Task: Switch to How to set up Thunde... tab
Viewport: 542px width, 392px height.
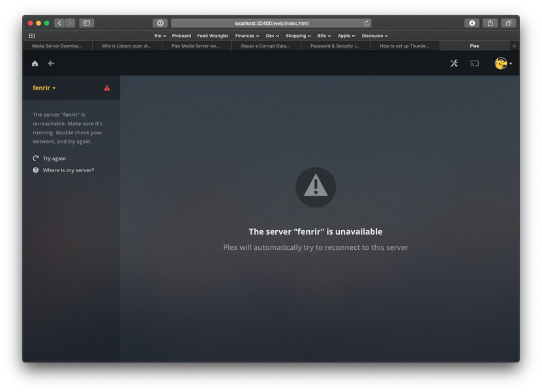Action: pyautogui.click(x=405, y=46)
